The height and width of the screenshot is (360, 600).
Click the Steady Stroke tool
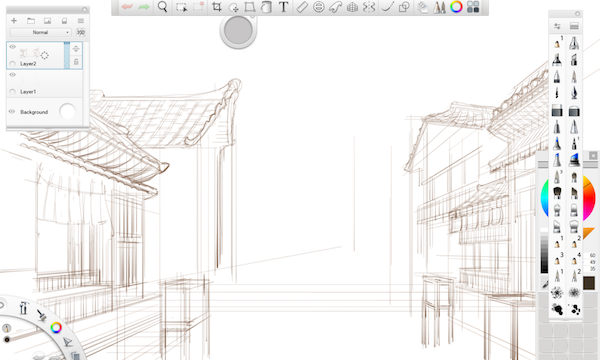point(388,7)
